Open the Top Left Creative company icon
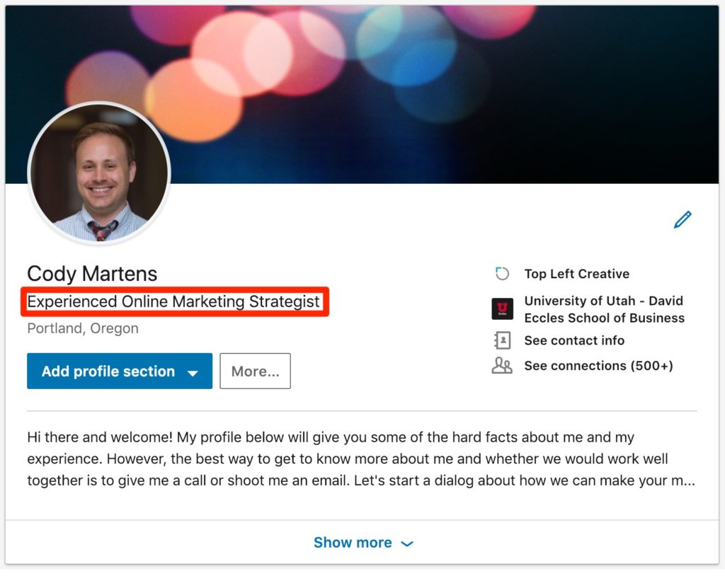The image size is (725, 588). pyautogui.click(x=502, y=274)
